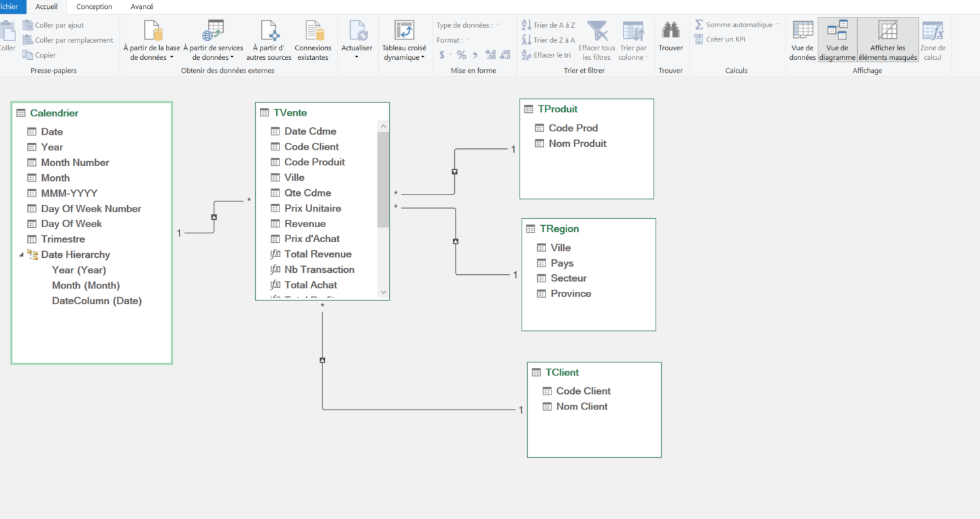Open 'À partir de la base de données' import
This screenshot has height=519, width=980.
152,41
